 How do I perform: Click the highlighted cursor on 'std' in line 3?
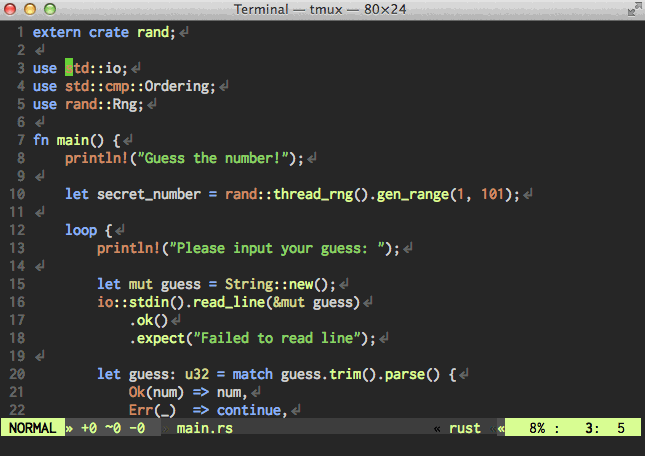[x=69, y=67]
